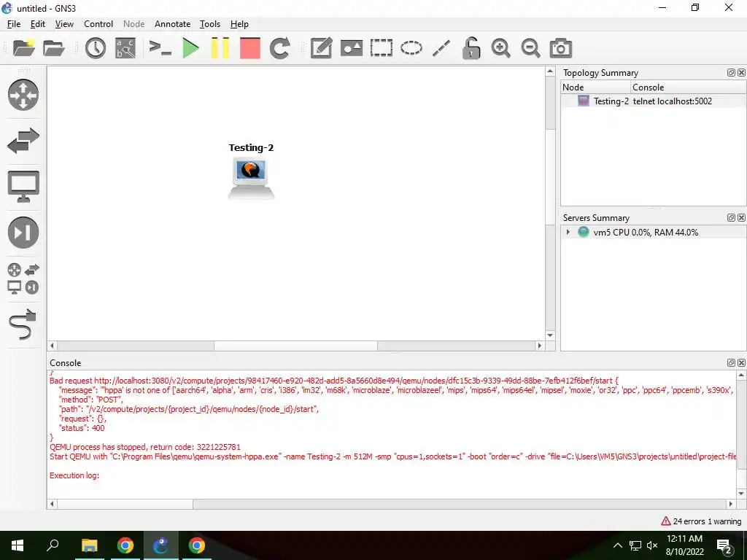Browse all devices grouped icon
Image resolution: width=747 pixels, height=560 pixels.
pyautogui.click(x=23, y=279)
